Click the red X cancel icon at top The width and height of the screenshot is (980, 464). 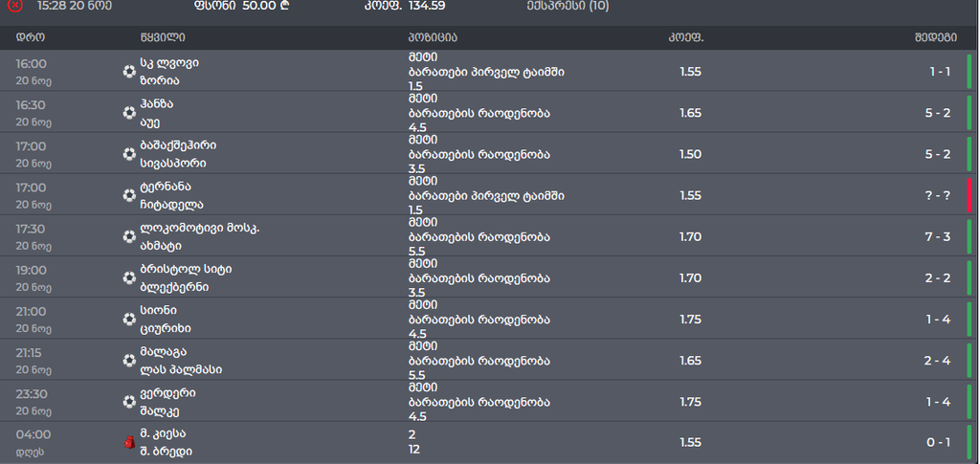pyautogui.click(x=15, y=6)
